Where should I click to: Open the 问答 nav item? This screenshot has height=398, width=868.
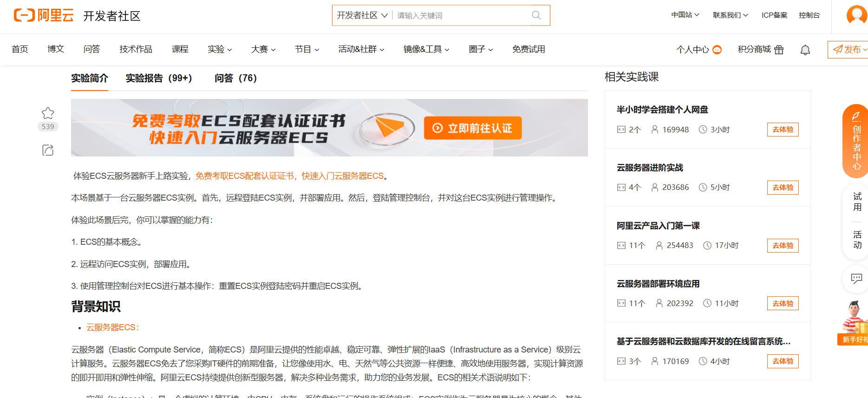pos(91,49)
